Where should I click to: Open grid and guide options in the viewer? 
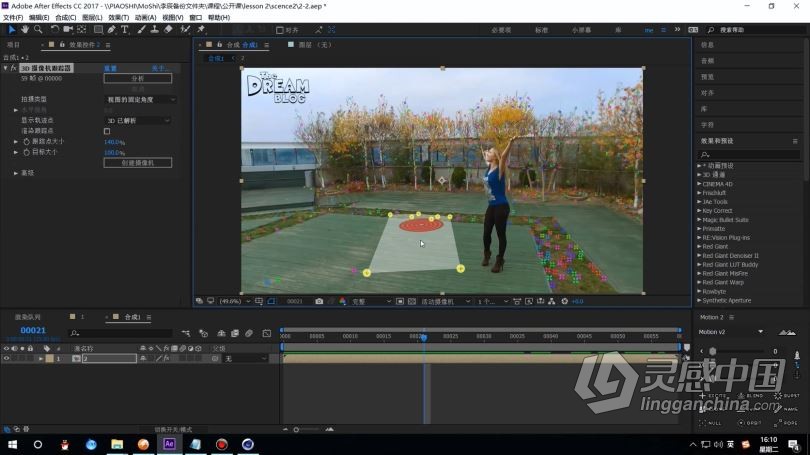tap(259, 301)
